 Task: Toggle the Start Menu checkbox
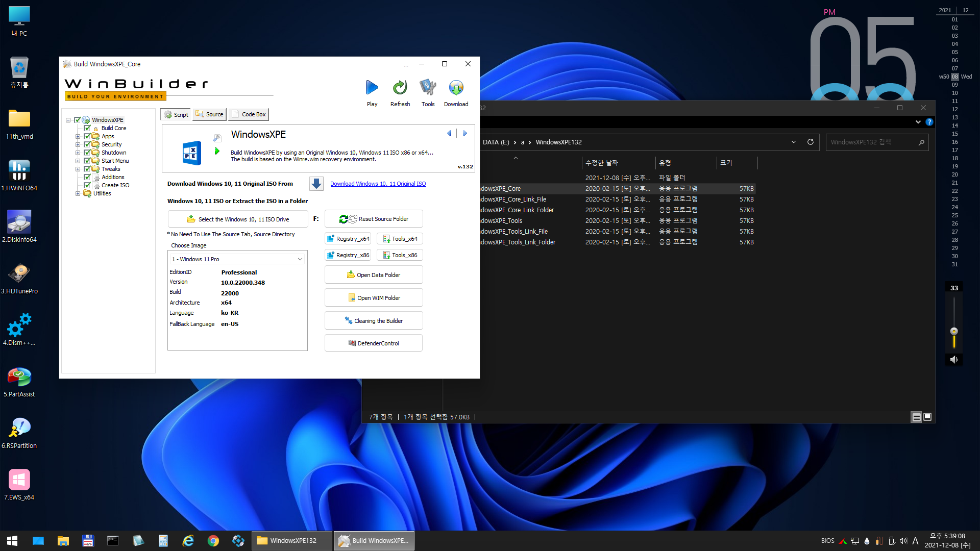point(87,161)
